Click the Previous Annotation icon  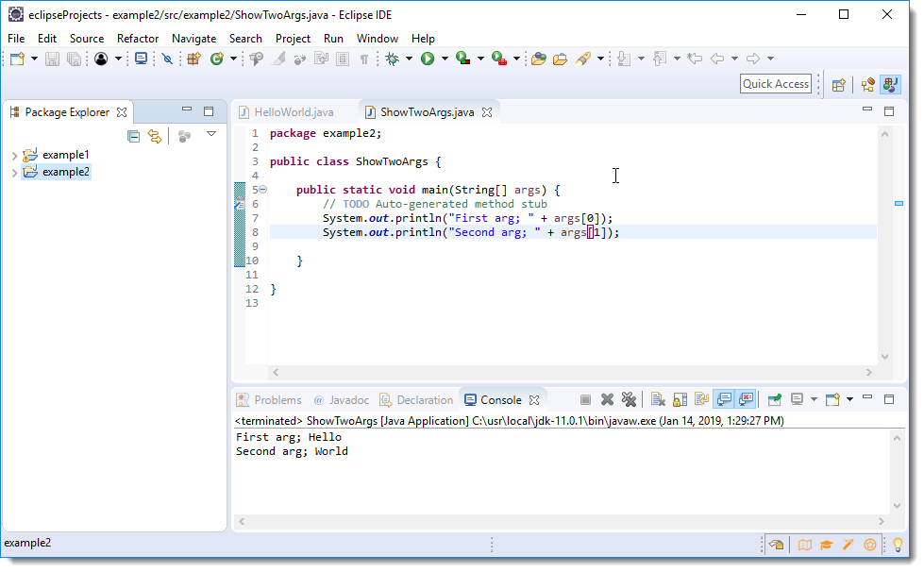[x=660, y=59]
